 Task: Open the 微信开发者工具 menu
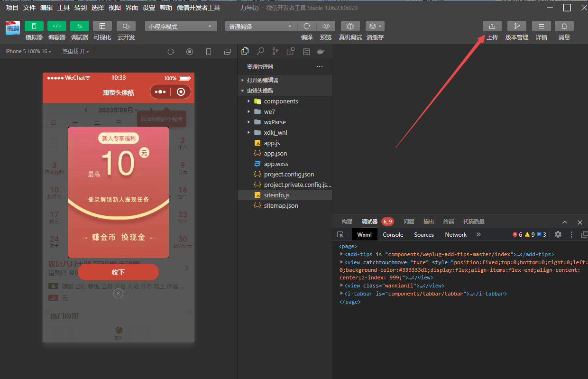tap(198, 8)
